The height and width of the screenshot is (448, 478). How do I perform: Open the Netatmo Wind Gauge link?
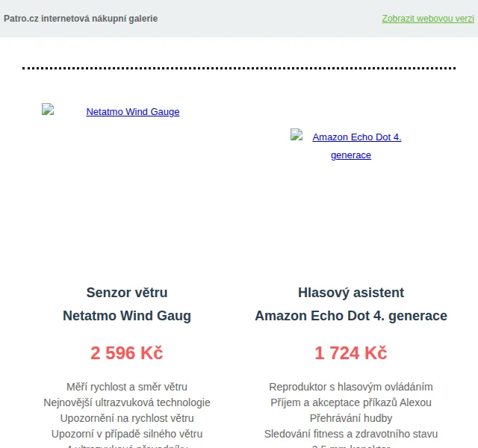point(133,112)
